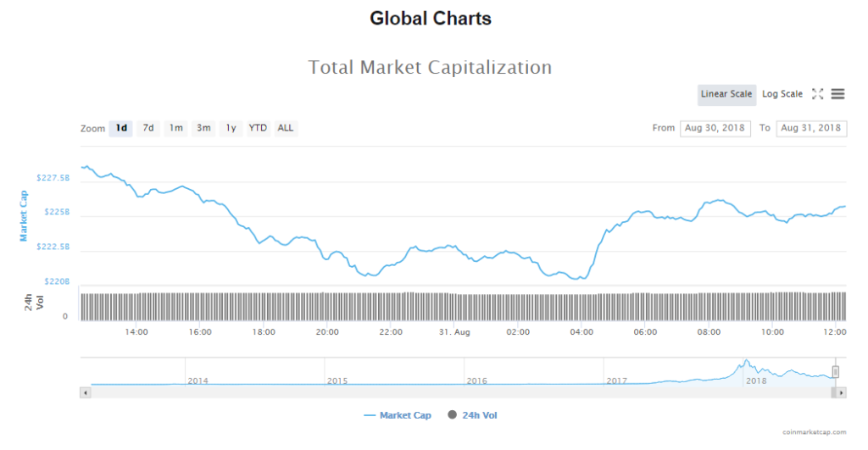This screenshot has width=868, height=450.
Task: Open the To date field Aug 31, 2018
Action: pos(811,128)
